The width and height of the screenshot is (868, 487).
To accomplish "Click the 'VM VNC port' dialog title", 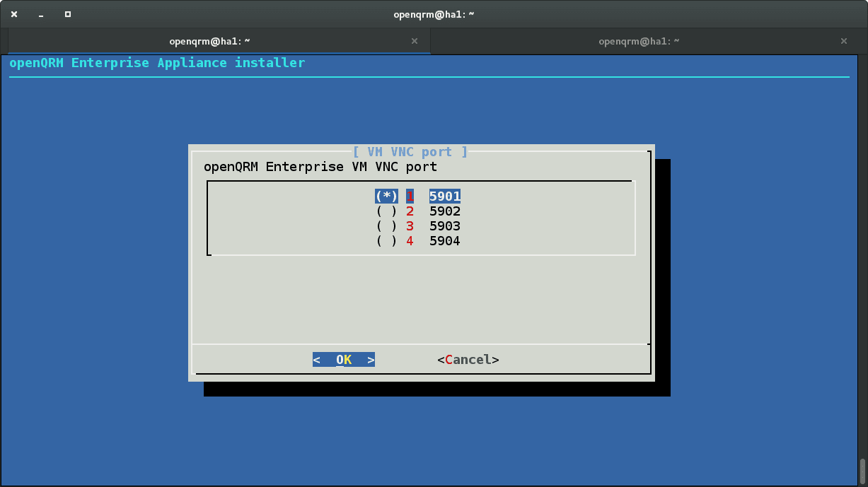I will (410, 152).
